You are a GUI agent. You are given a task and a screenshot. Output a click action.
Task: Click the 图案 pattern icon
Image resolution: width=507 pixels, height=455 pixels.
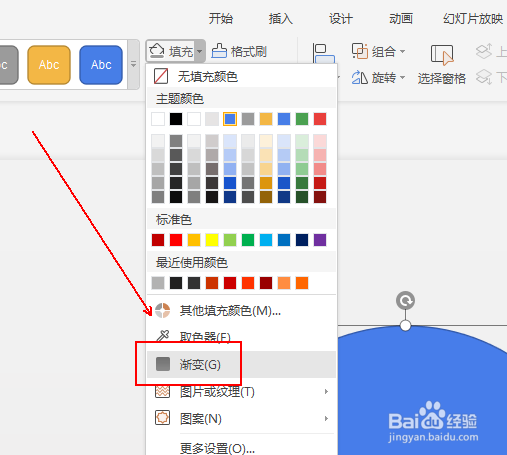[163, 418]
